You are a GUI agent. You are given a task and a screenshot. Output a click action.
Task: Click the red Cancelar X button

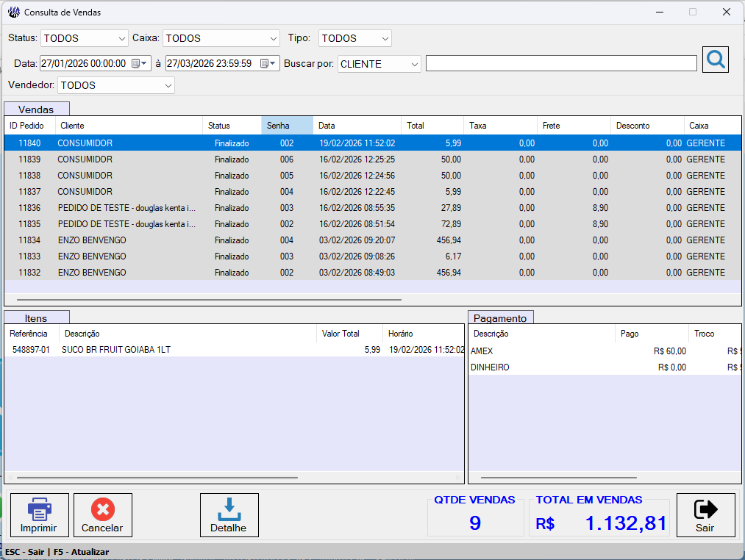pyautogui.click(x=103, y=515)
